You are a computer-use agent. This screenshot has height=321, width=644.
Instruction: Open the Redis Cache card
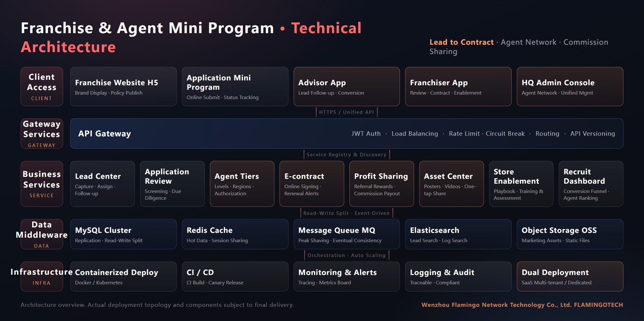tap(235, 234)
